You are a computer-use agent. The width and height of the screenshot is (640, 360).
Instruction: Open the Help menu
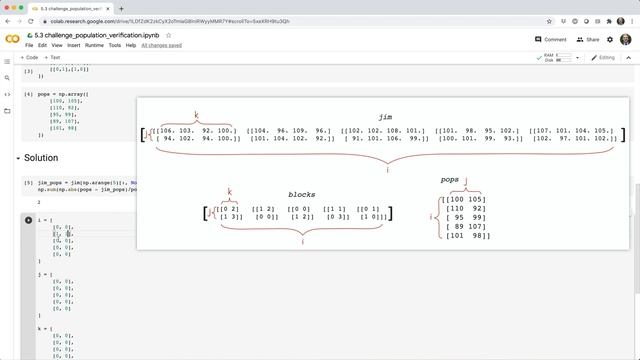pos(131,45)
